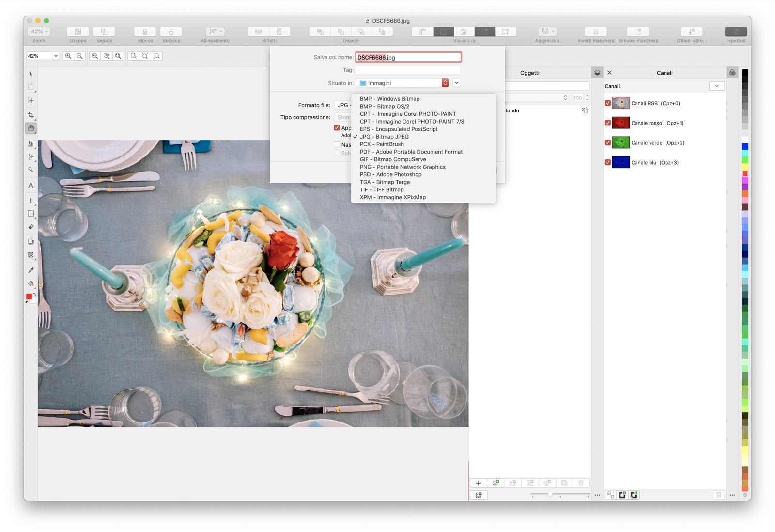Click the Canali panel more options dots
Viewport: 775px width, 532px height.
pos(732,495)
